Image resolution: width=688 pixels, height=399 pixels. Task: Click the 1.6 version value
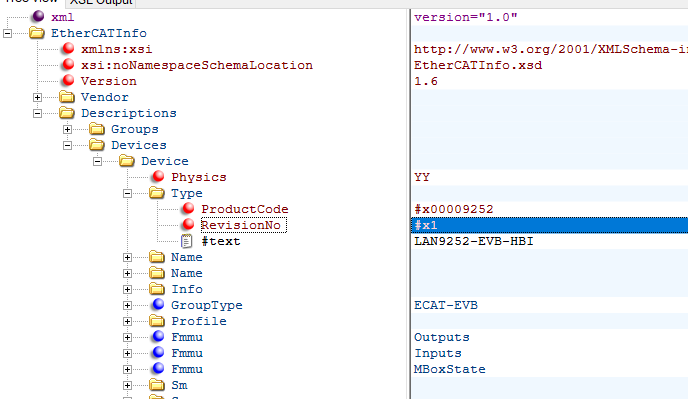[x=426, y=81]
